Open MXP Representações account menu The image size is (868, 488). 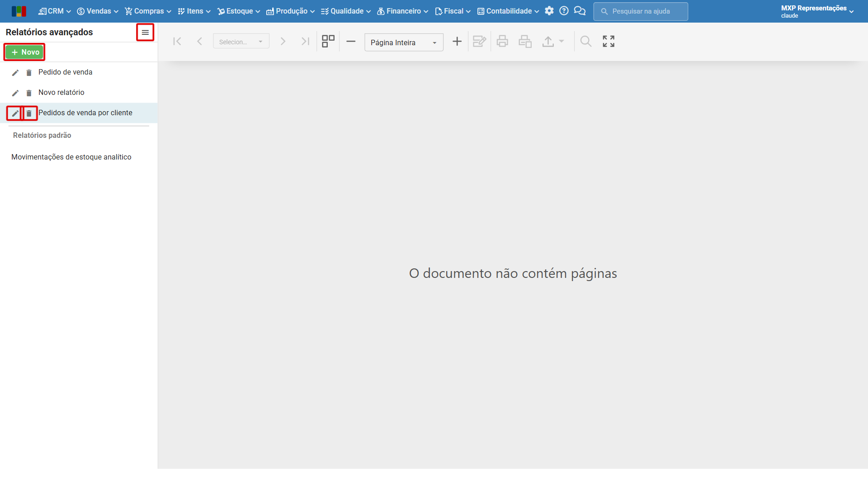pos(817,11)
